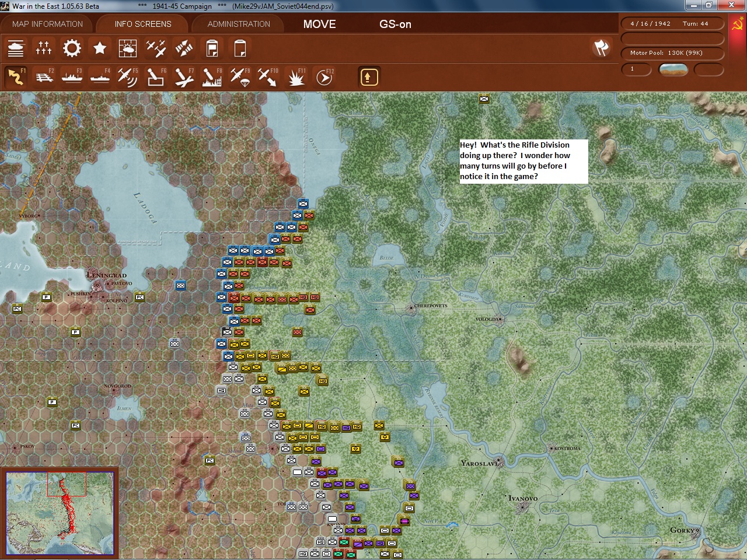The width and height of the screenshot is (747, 560).
Task: Click the Vyborg label on the map
Action: pos(28,216)
